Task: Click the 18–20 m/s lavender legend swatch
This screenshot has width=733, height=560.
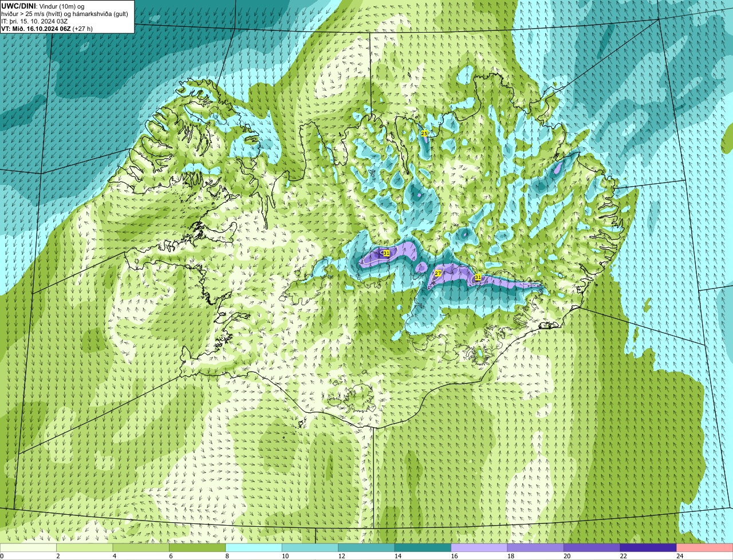Action: click(535, 547)
